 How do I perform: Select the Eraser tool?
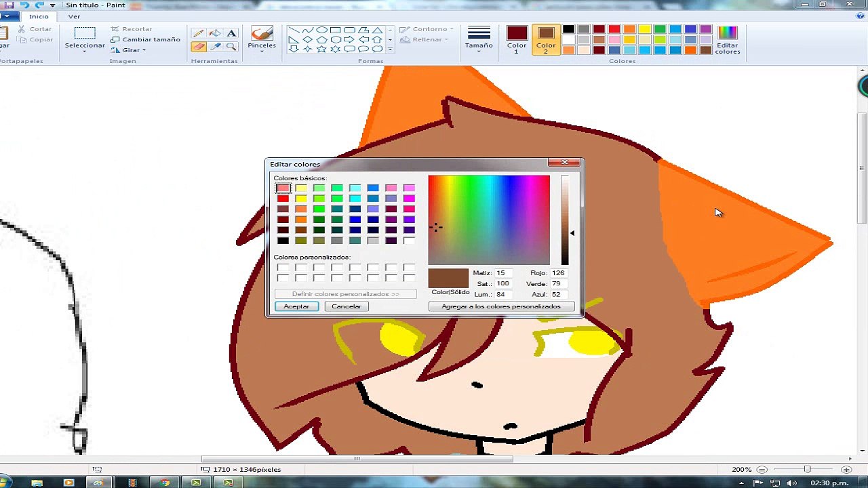(x=199, y=47)
